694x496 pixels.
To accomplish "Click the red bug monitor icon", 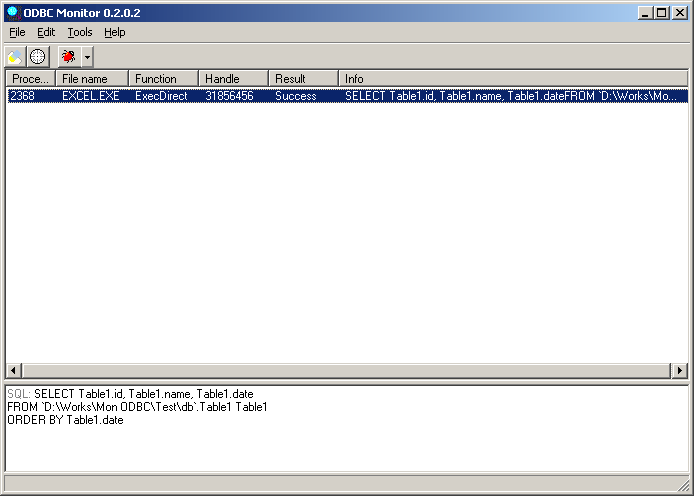I will 69,57.
